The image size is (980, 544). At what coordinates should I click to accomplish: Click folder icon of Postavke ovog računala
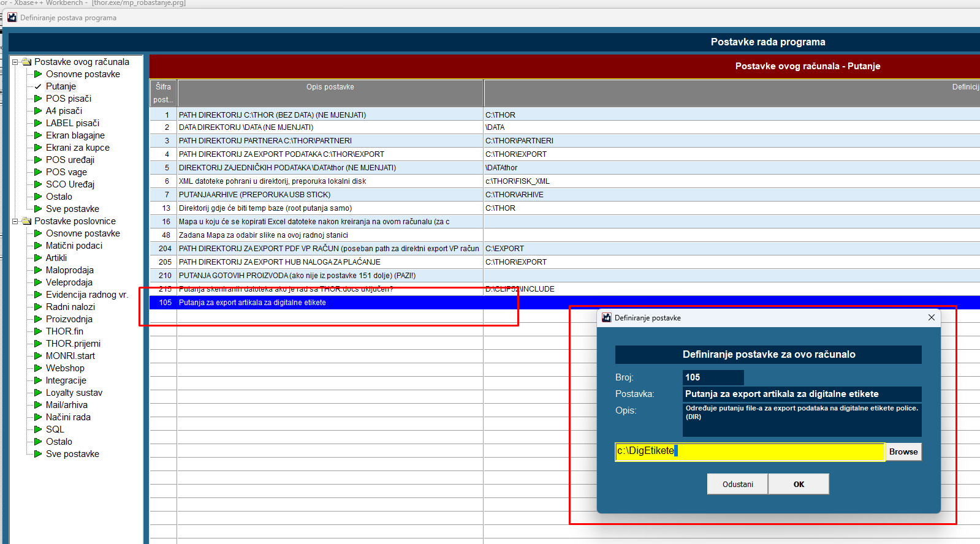click(26, 62)
